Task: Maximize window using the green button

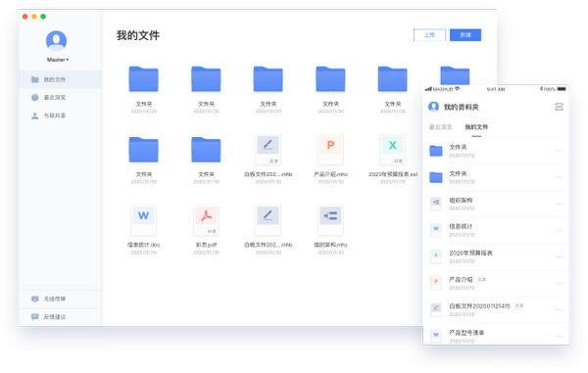Action: [43, 17]
